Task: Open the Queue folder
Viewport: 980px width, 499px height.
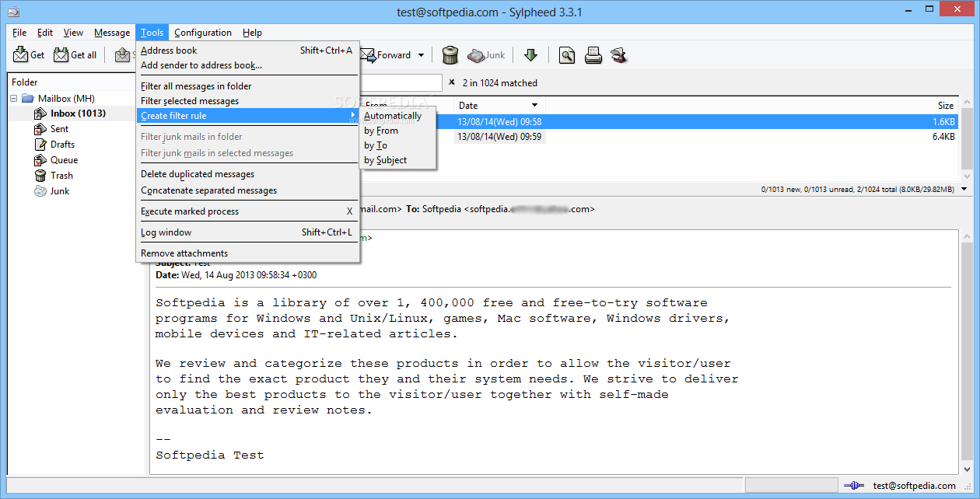Action: click(64, 160)
